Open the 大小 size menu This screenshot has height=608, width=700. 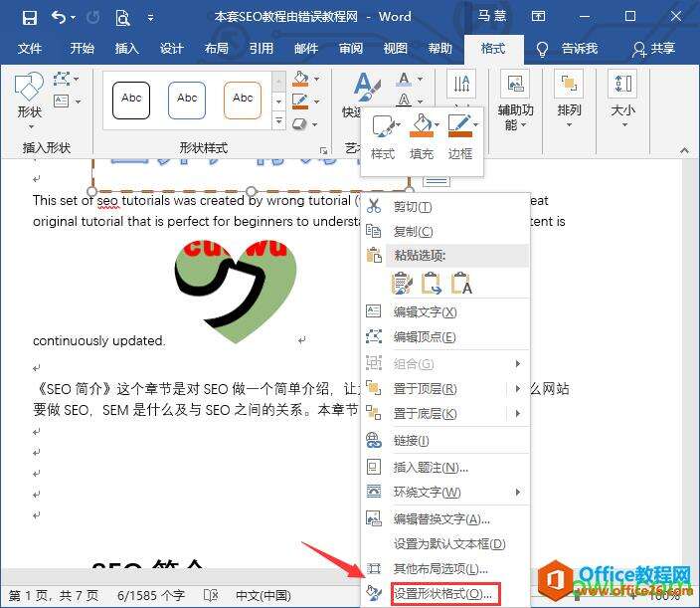622,100
